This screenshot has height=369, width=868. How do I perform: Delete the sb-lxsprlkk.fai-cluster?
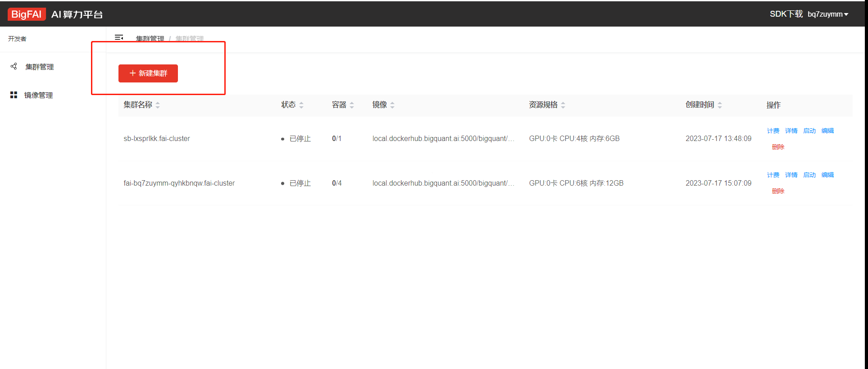pos(778,147)
